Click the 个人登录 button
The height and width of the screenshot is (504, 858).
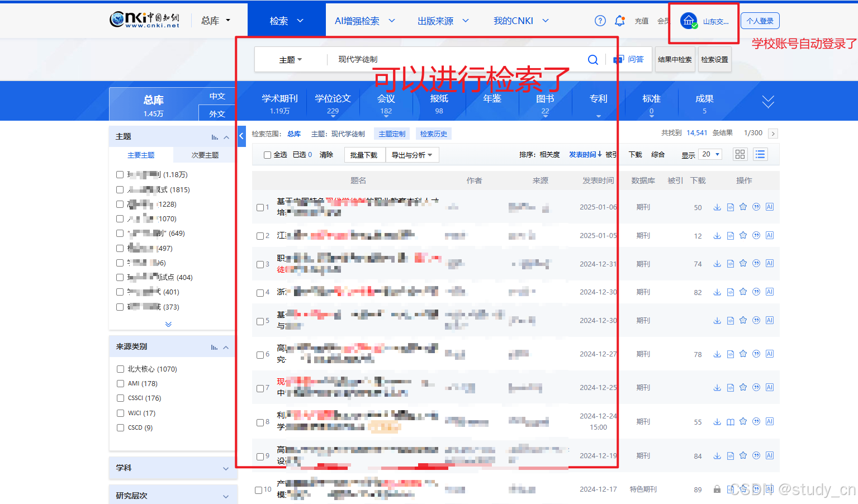click(x=760, y=21)
